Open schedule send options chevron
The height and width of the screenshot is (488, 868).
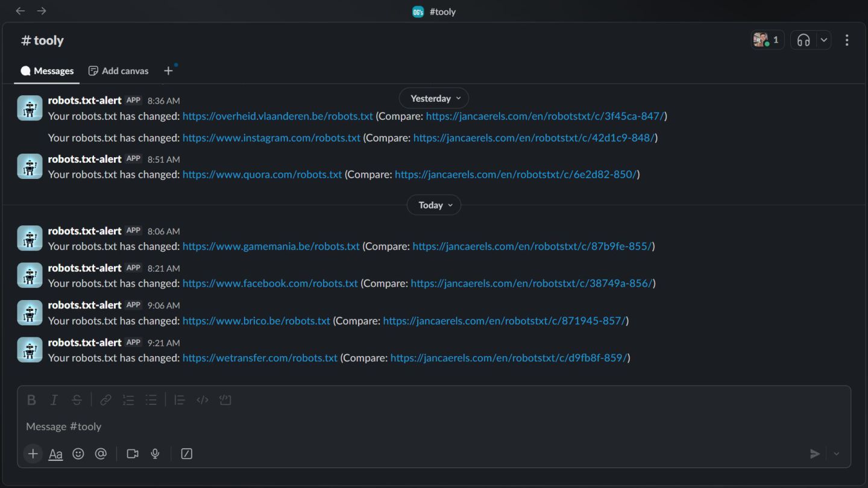(837, 454)
